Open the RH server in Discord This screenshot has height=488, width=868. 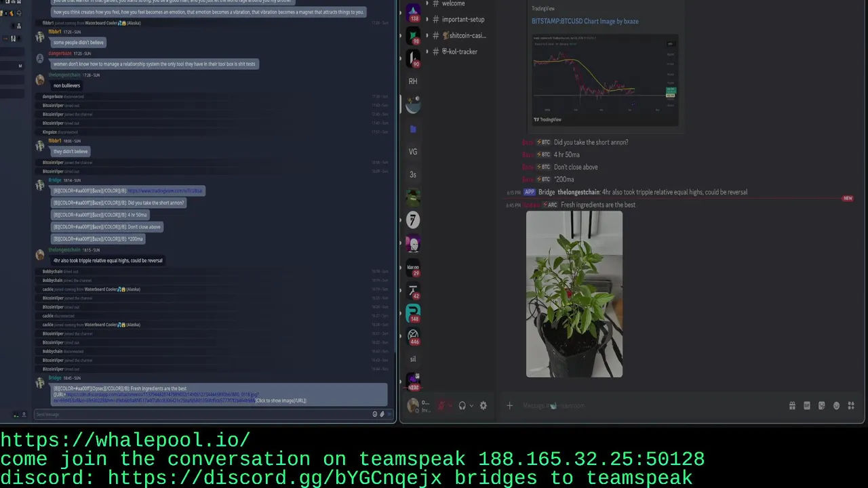coord(413,81)
